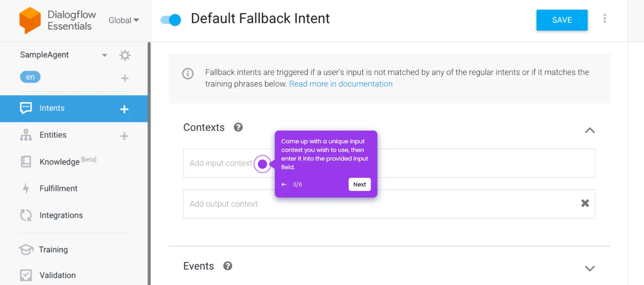Create a new entity with plus icon
Screen dimensions: 644x285
click(124, 136)
